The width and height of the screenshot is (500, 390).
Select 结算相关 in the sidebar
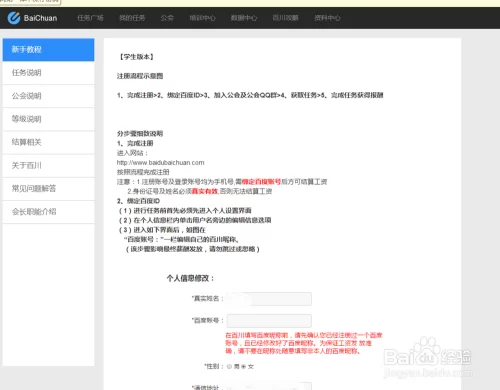pyautogui.click(x=48, y=142)
